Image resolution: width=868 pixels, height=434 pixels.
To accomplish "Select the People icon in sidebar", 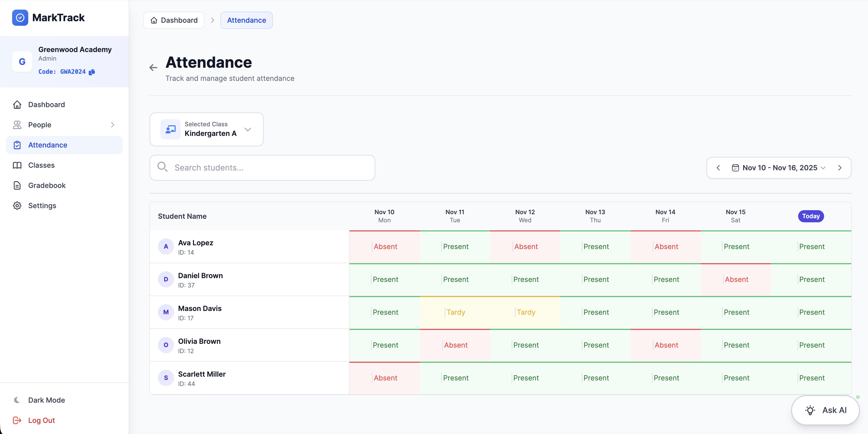I will coord(17,125).
